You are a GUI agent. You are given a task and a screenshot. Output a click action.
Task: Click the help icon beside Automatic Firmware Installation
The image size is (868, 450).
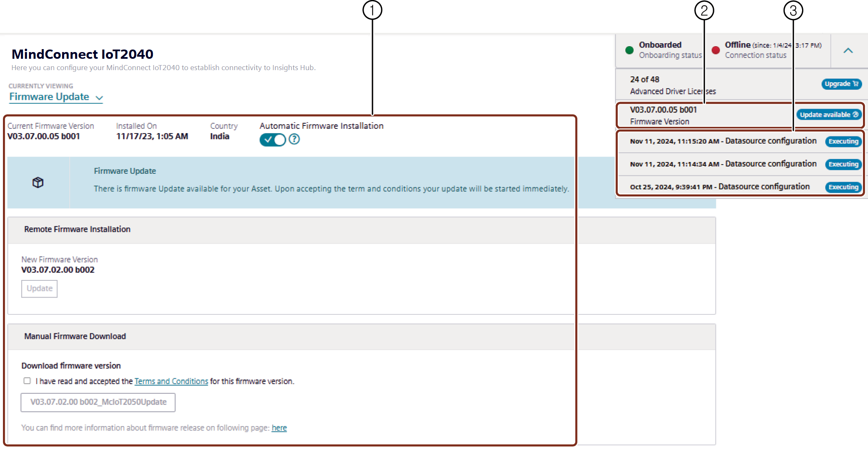(x=294, y=139)
